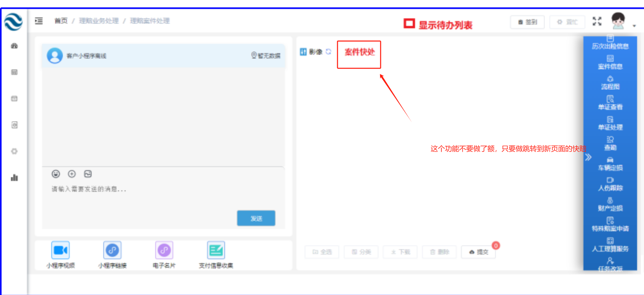Open 人工理算服务 in blue panel
This screenshot has height=295, width=644.
pyautogui.click(x=610, y=245)
